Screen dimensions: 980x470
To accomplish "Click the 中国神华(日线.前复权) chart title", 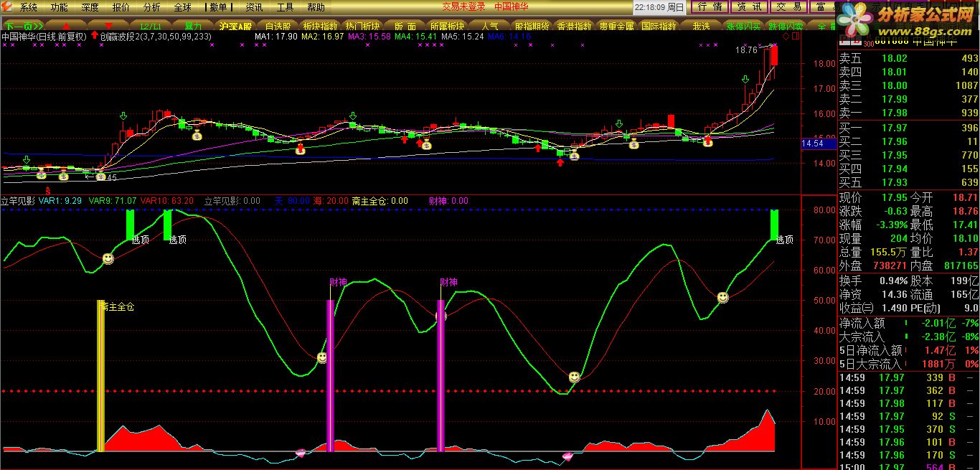I will tap(44, 37).
